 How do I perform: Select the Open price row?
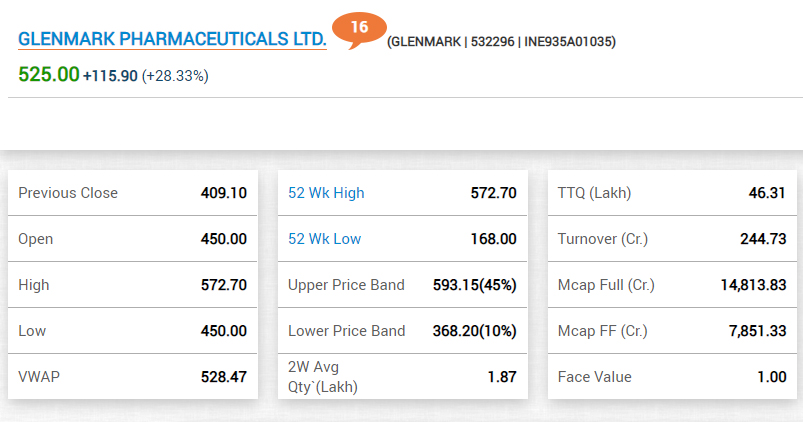point(133,239)
